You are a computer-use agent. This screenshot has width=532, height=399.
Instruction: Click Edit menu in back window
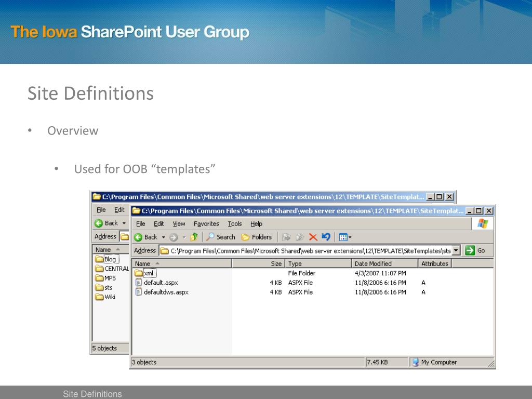point(119,210)
